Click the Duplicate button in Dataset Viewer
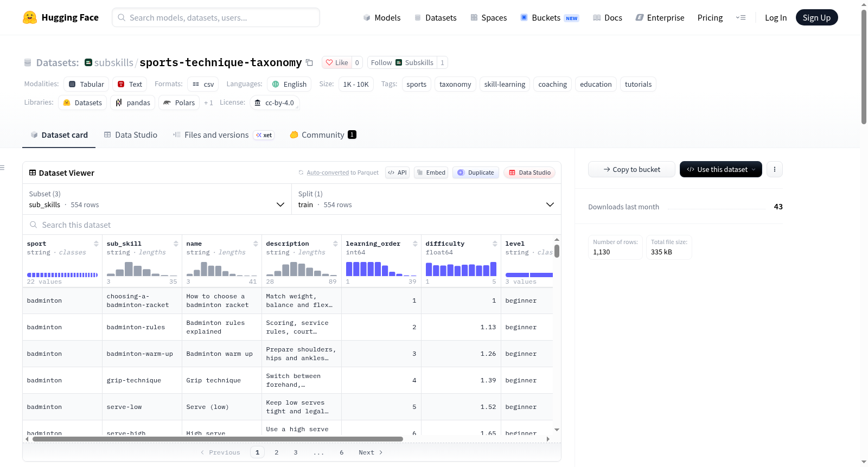868x467 pixels. point(476,172)
